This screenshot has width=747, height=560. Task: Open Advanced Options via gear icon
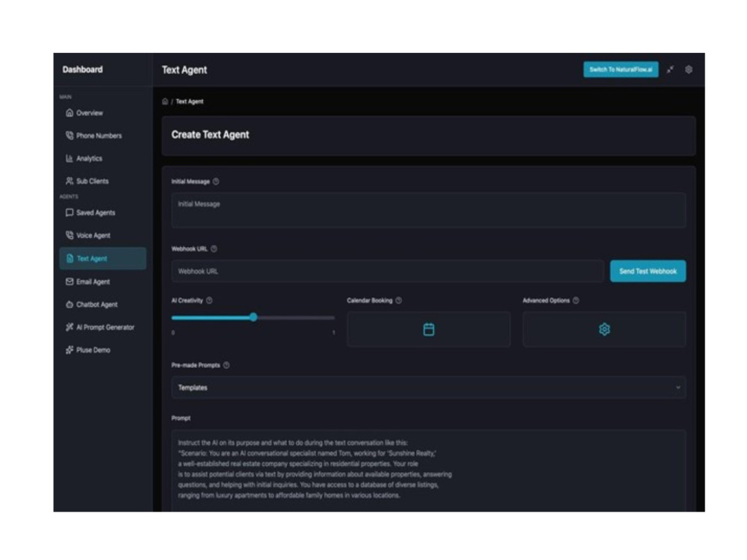604,329
